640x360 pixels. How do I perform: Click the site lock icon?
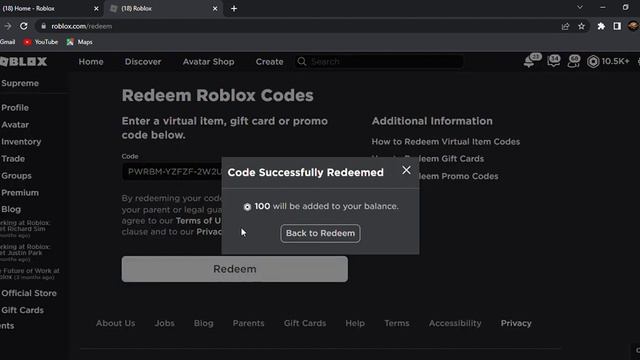(x=43, y=26)
